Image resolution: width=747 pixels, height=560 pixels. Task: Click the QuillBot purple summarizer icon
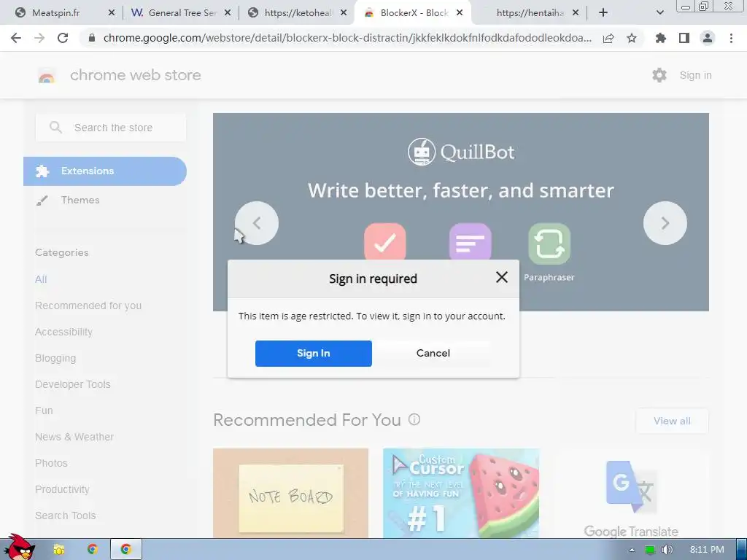point(471,242)
